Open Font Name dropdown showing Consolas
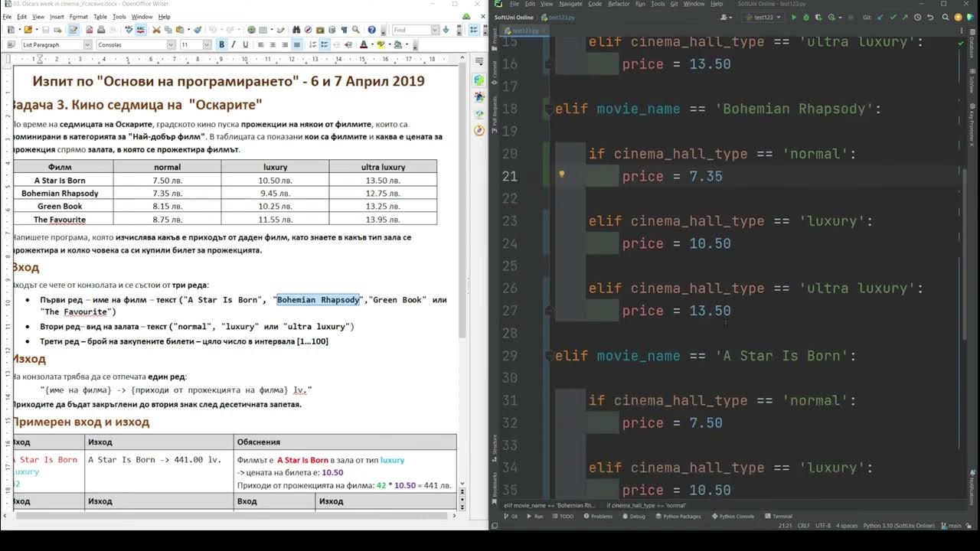 click(x=171, y=44)
